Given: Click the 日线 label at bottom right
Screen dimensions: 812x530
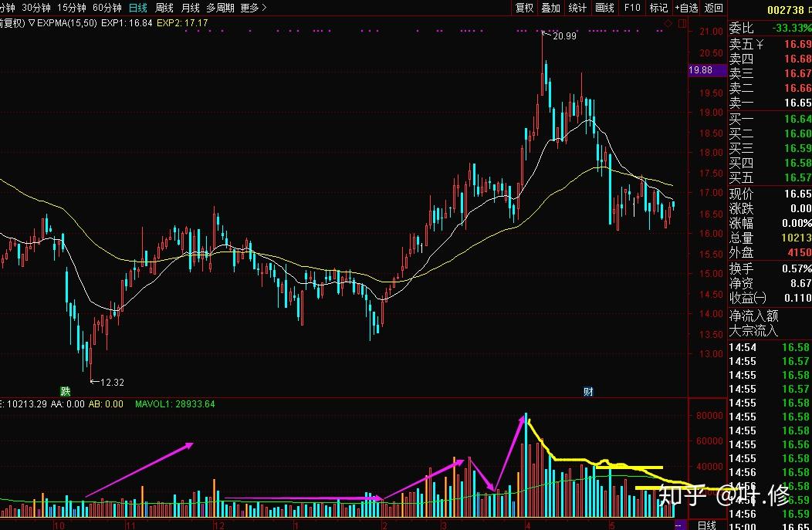Looking at the screenshot, I should tap(706, 525).
